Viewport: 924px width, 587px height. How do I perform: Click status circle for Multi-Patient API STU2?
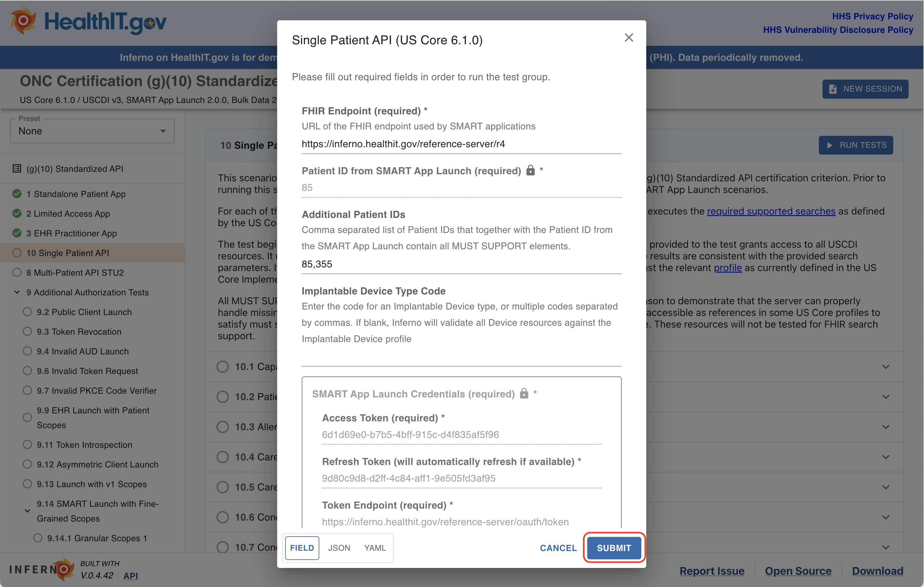click(17, 272)
